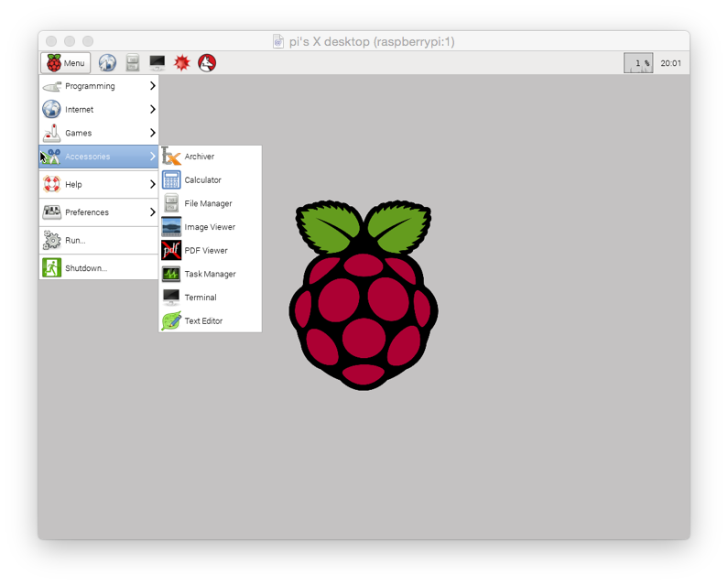
Task: Click the Archiver icon in the submenu
Action: click(171, 157)
